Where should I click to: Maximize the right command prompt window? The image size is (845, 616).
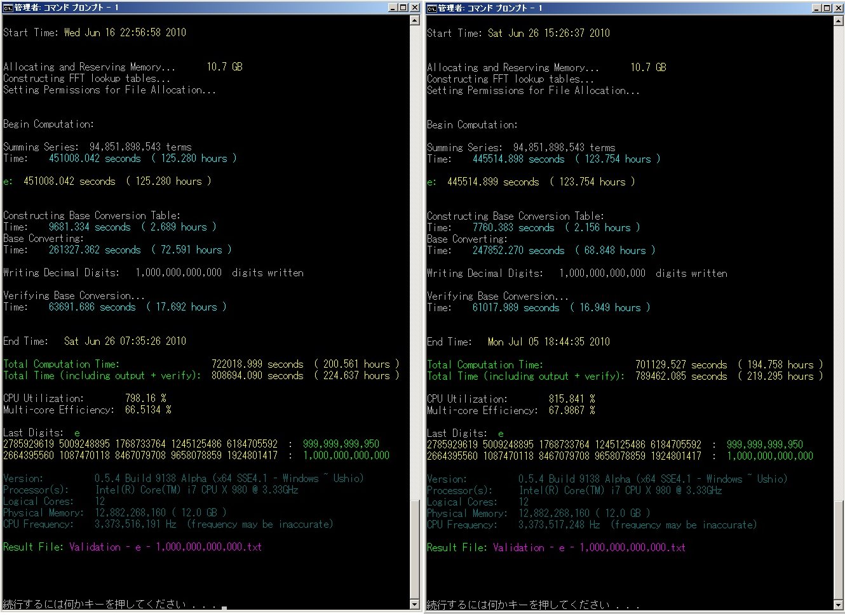coord(827,8)
